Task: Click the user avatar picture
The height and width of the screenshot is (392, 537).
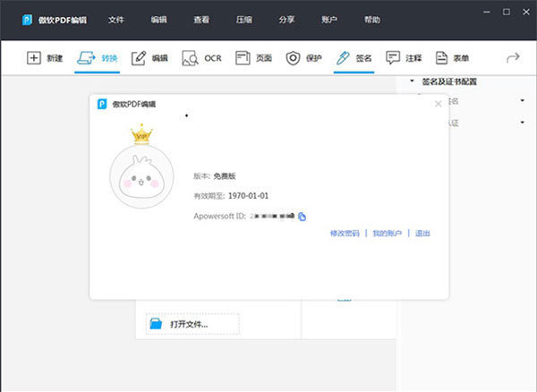Action: pos(141,176)
